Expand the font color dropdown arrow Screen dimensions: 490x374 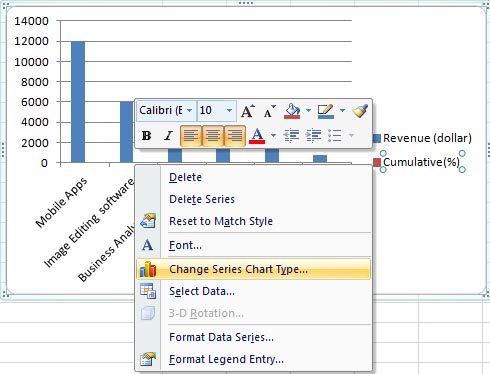coord(273,135)
